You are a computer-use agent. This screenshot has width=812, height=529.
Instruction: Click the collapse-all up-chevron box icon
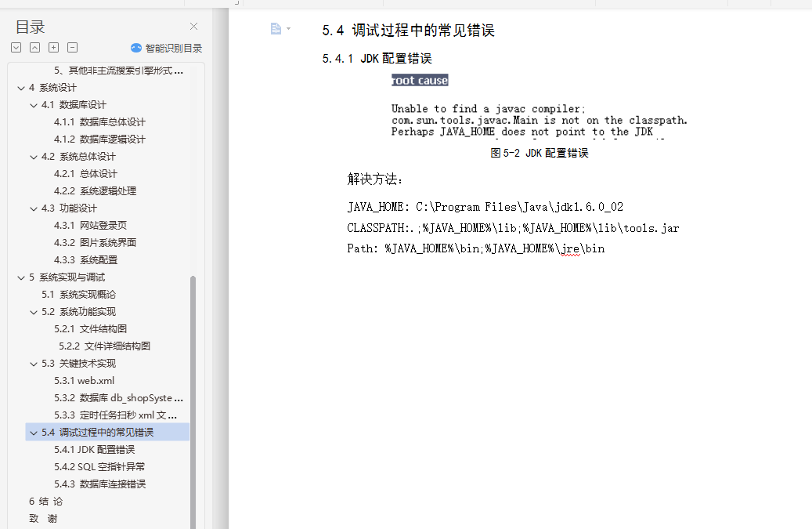pos(34,48)
